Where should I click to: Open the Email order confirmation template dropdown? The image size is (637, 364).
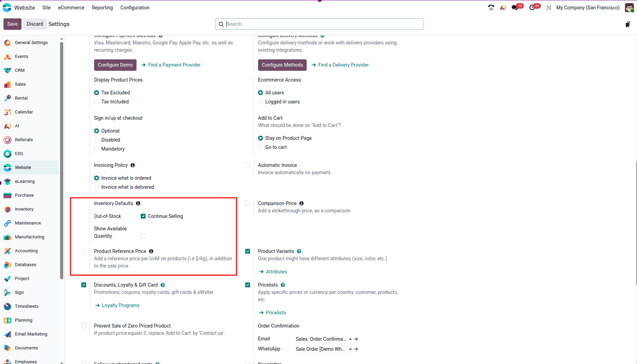coord(324,339)
